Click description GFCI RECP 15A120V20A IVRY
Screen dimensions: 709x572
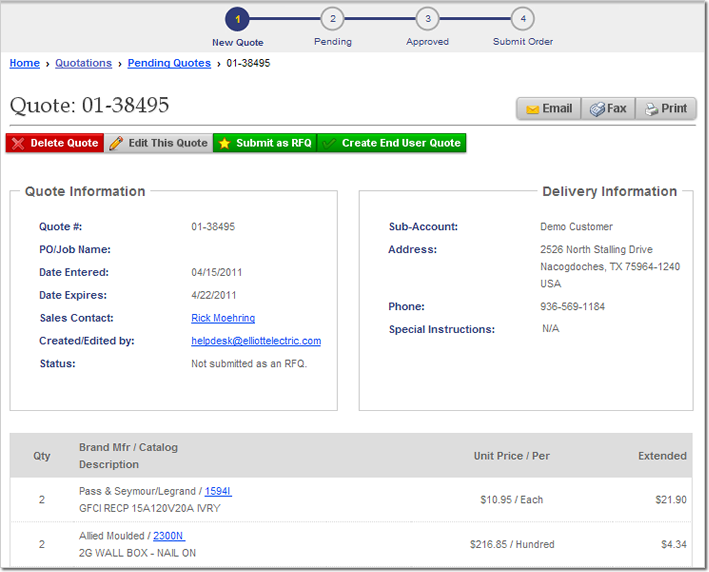coord(150,508)
